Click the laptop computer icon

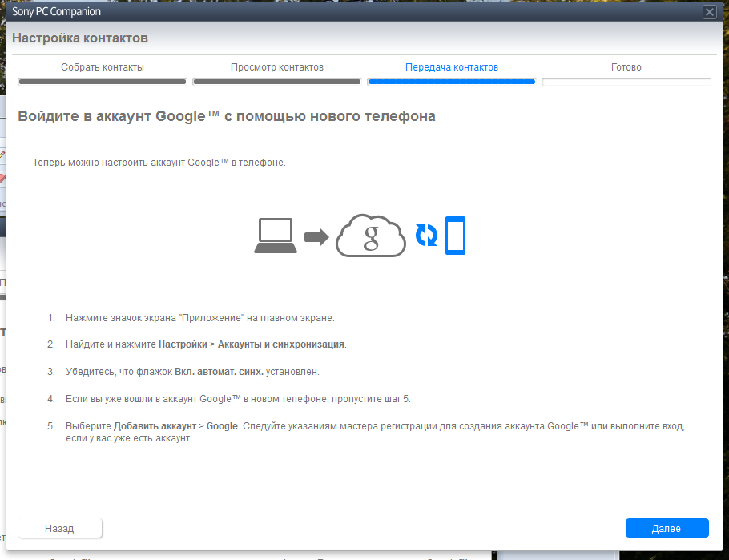[x=276, y=236]
